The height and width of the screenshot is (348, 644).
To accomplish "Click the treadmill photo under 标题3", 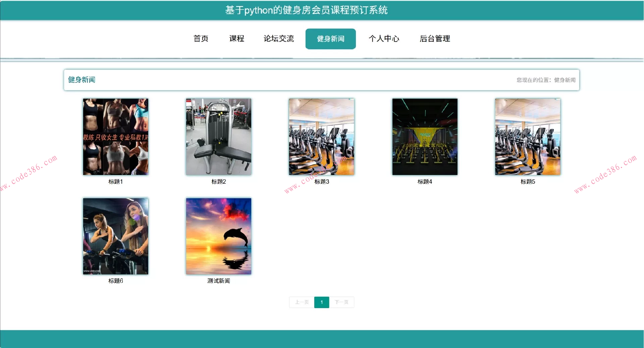I will coord(321,136).
